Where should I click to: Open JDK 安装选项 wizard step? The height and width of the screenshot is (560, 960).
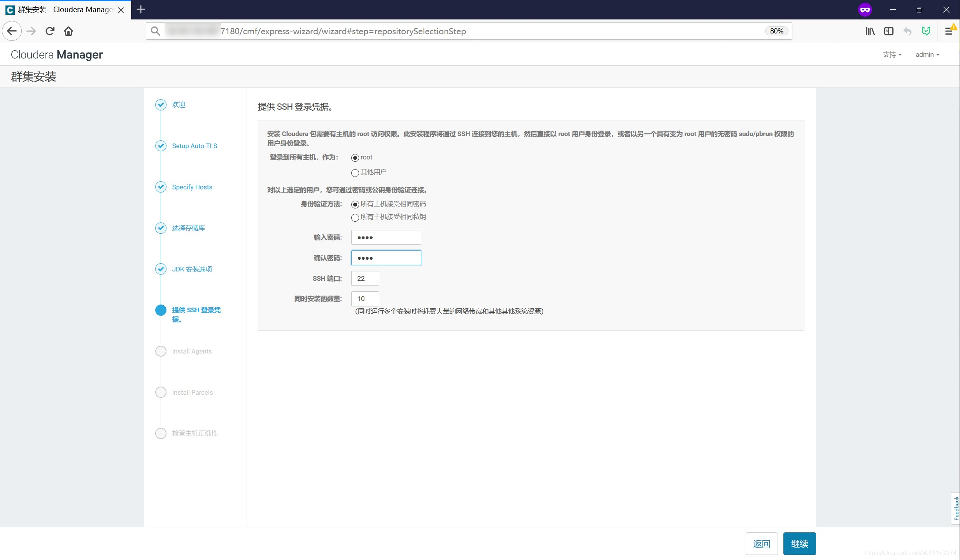192,269
